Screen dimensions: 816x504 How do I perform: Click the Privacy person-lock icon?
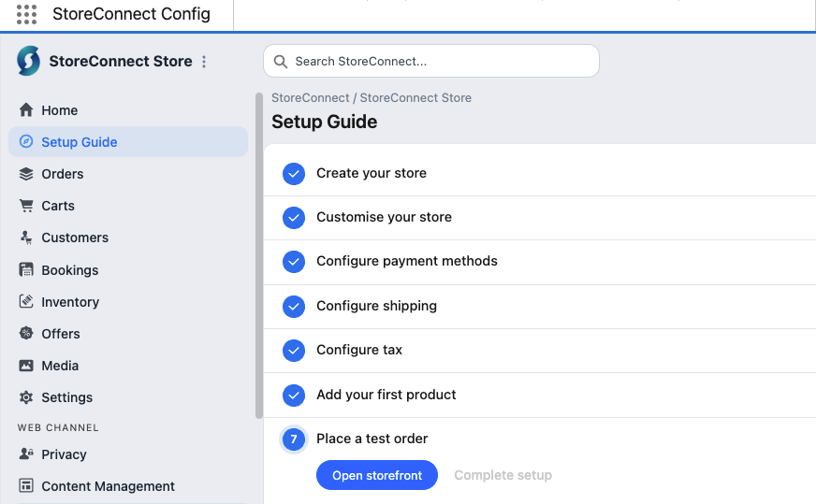(x=26, y=454)
